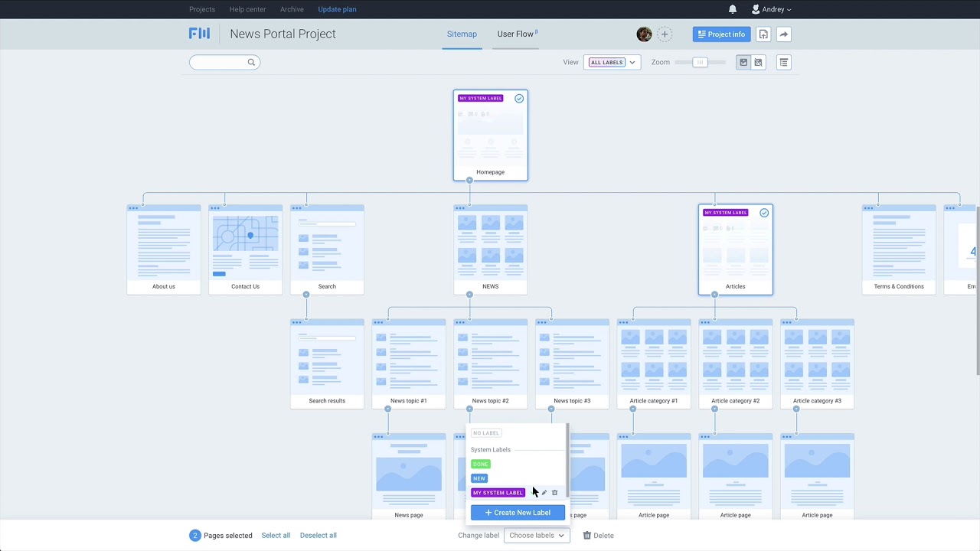The height and width of the screenshot is (551, 980).
Task: Add a collaborator with the plus icon
Action: tap(665, 34)
